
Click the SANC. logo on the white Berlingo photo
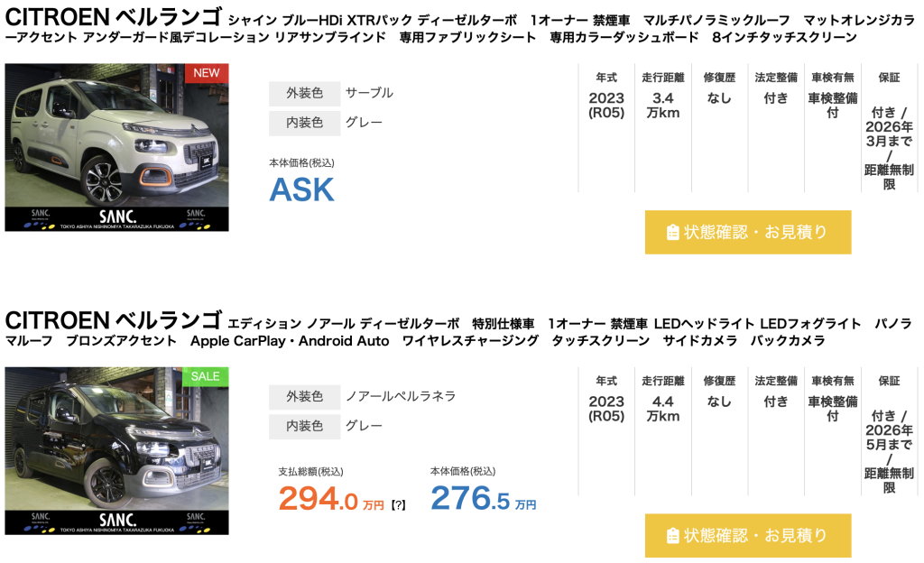pos(116,217)
